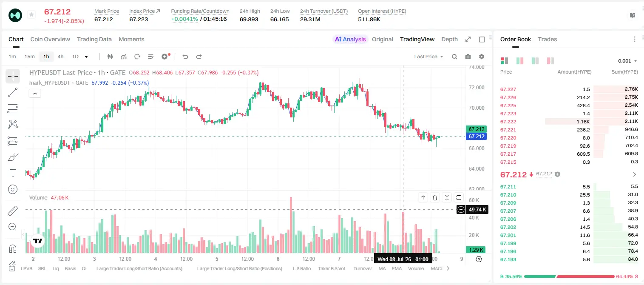The image size is (644, 285).
Task: Open chart settings gear icon
Action: click(482, 57)
